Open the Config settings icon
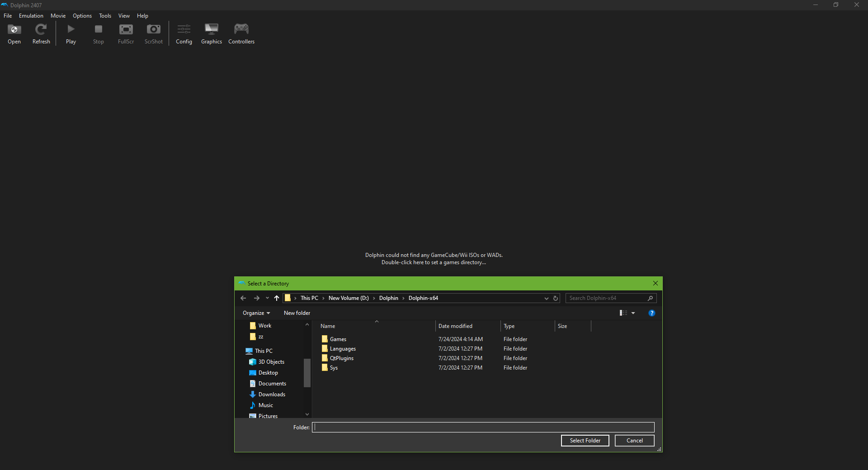 pos(184,34)
